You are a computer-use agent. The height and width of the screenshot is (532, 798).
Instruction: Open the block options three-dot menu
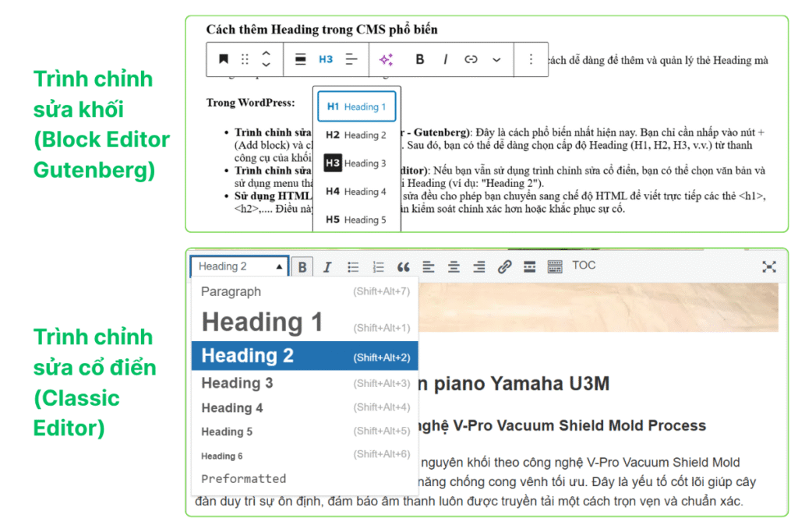point(531,59)
